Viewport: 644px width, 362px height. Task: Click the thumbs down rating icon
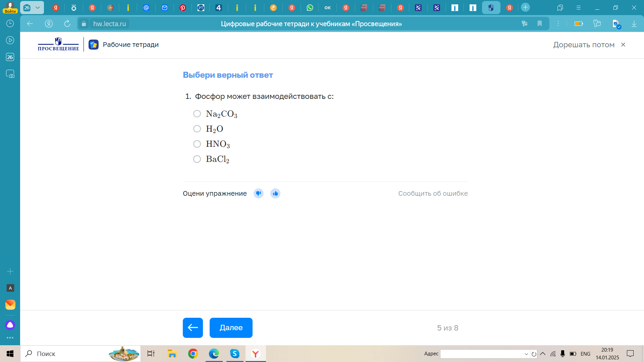(x=258, y=193)
